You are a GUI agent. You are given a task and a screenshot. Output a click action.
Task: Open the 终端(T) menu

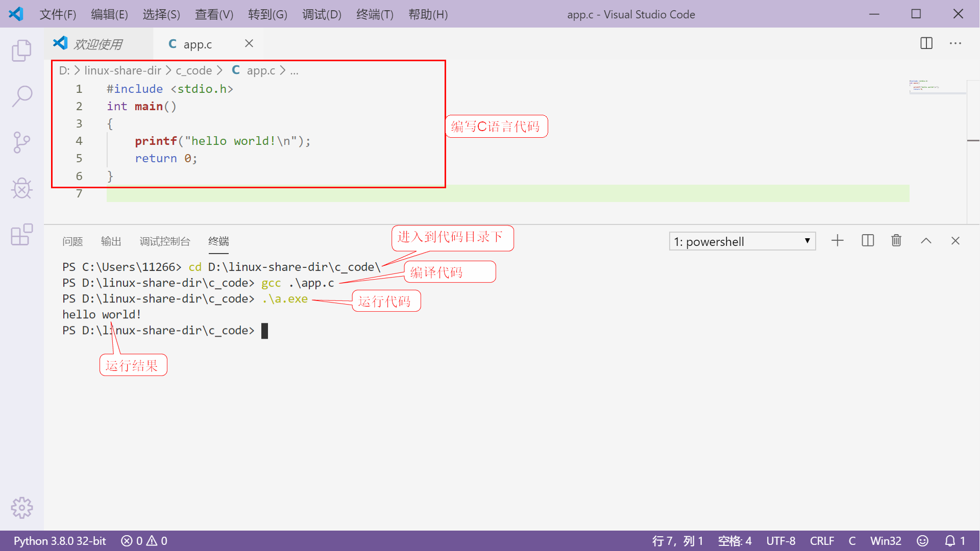375,14
